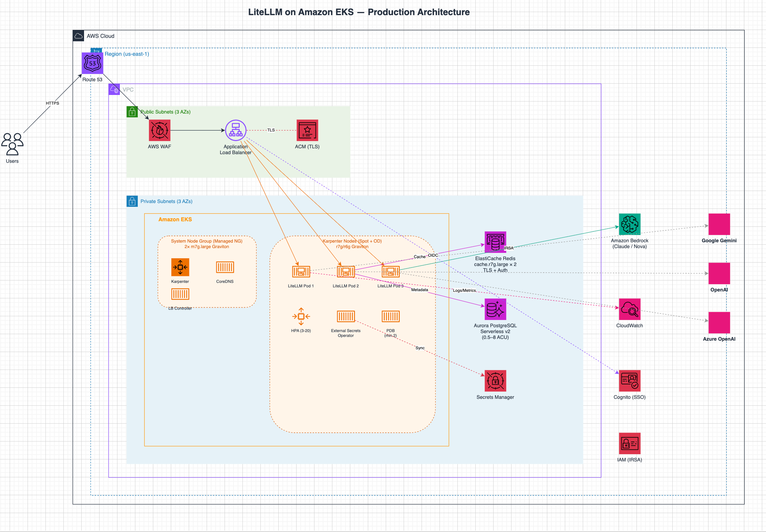Select the Cognito (SSO) icon

click(x=630, y=381)
